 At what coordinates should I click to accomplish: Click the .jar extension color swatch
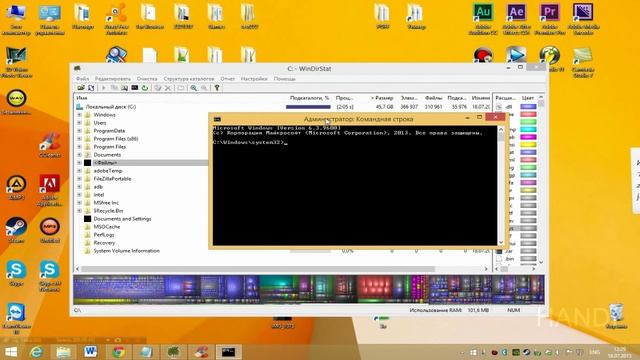[528, 251]
